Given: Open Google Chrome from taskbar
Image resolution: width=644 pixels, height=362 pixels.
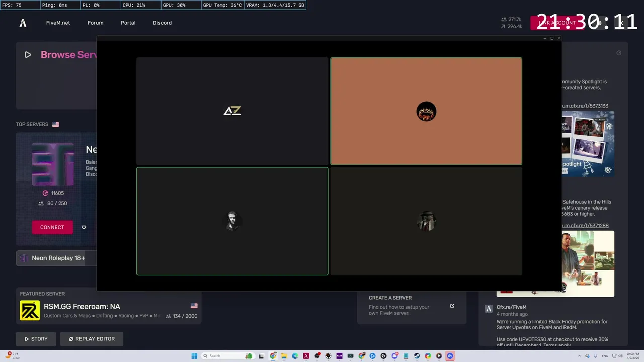Looking at the screenshot, I should click(273, 356).
